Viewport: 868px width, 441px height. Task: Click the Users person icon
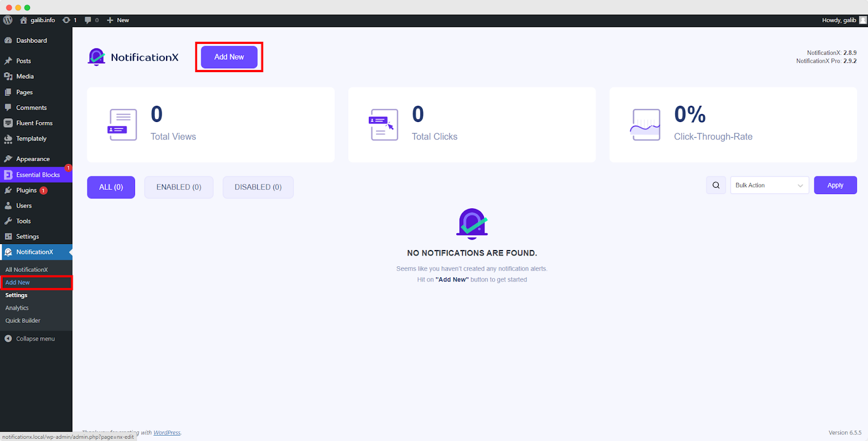(x=8, y=206)
